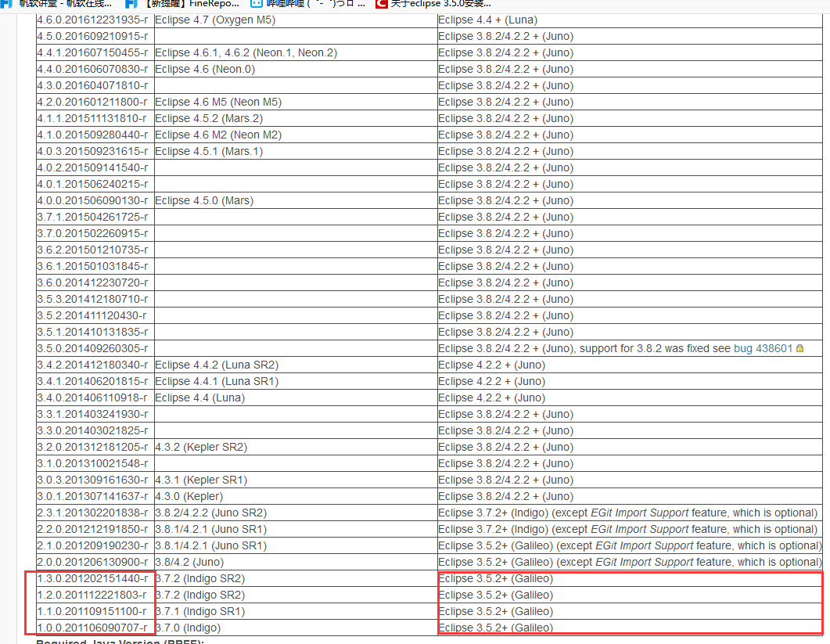Click the Eclipse 4.6.1, 4.6.2 (Neon.1, Neon.2) cell
Image resolution: width=830 pixels, height=644 pixels.
tap(296, 52)
